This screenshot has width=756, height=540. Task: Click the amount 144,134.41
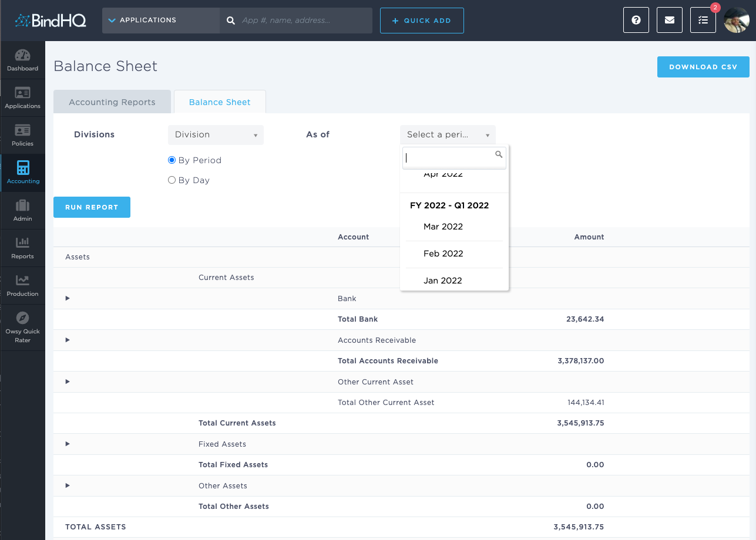586,403
